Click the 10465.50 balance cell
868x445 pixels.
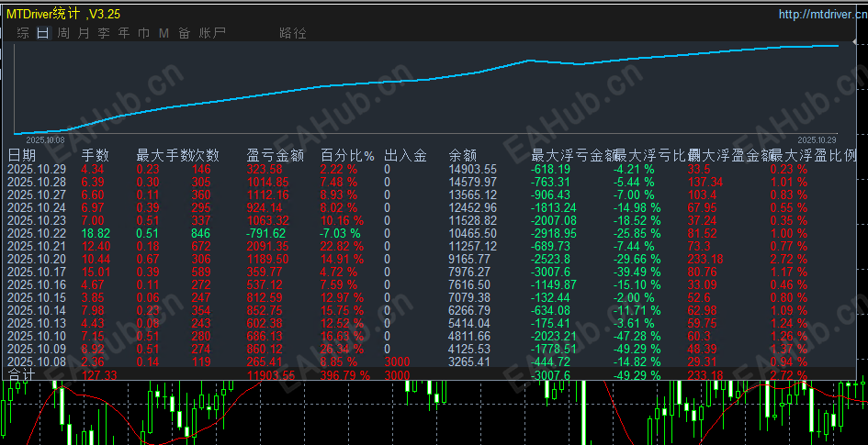coord(473,233)
